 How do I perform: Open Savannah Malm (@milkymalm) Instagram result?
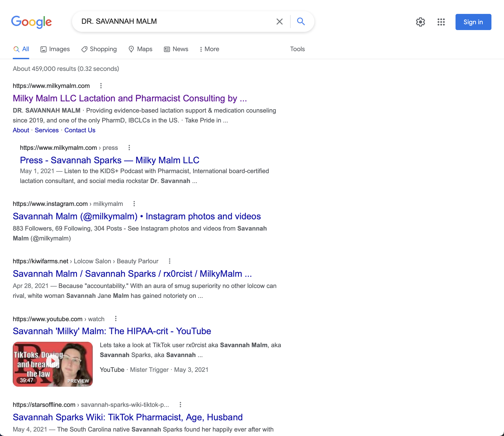coord(137,216)
